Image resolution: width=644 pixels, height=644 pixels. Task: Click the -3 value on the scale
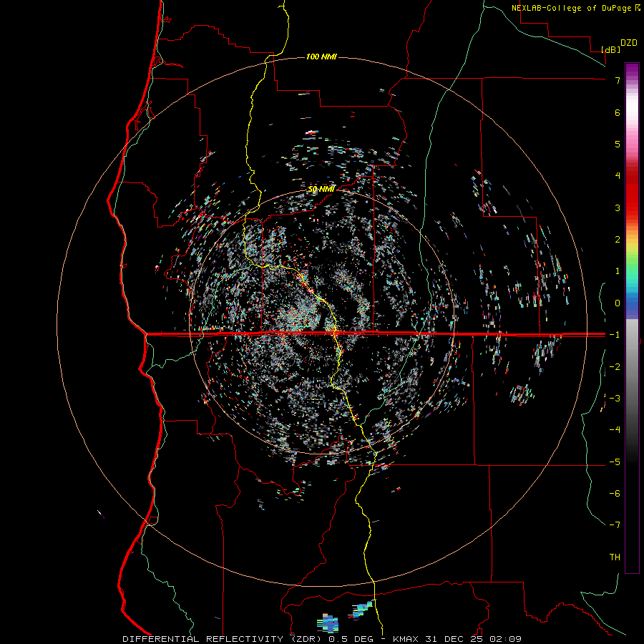point(615,399)
